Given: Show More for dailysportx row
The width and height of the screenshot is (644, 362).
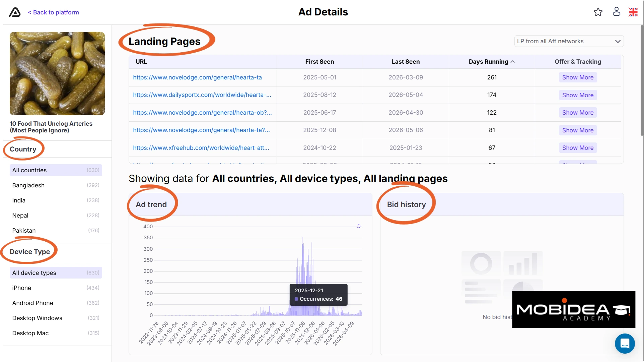Looking at the screenshot, I should 577,95.
